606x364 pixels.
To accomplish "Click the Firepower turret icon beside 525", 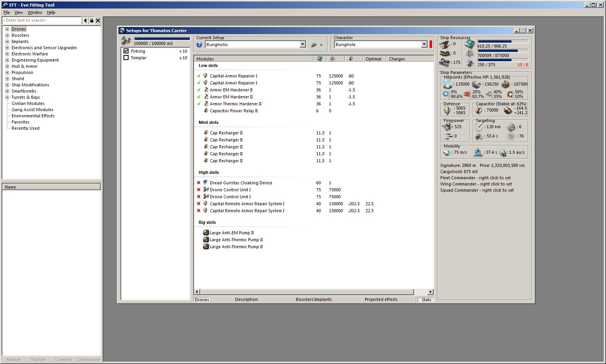I will coord(447,127).
